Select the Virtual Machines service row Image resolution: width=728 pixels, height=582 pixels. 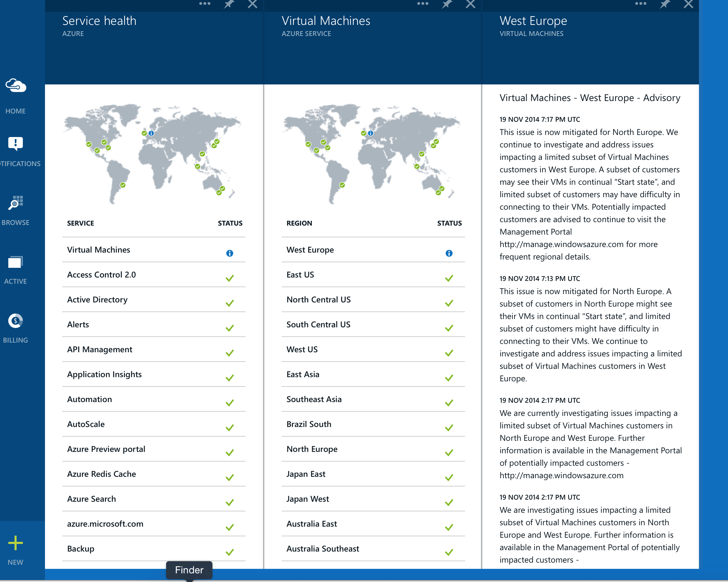(154, 250)
